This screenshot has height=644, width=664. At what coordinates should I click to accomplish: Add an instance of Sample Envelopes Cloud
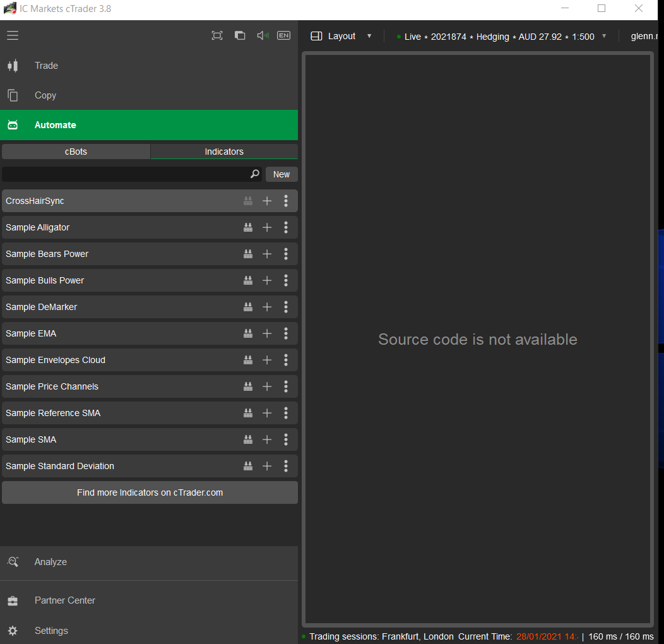267,360
